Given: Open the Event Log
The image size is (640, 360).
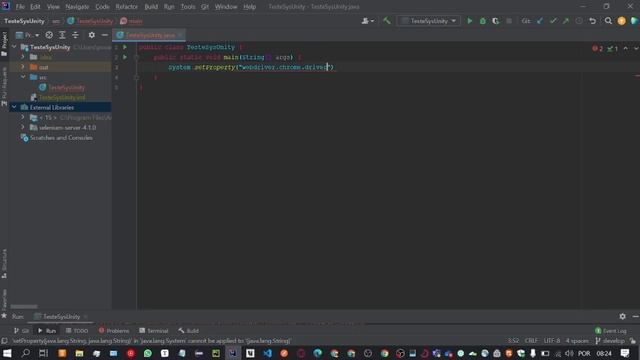Looking at the screenshot, I should [611, 331].
